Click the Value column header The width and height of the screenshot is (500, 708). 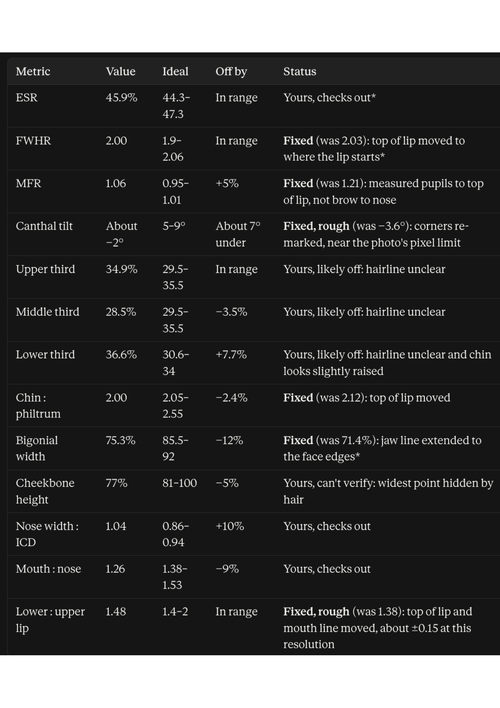[x=121, y=71]
